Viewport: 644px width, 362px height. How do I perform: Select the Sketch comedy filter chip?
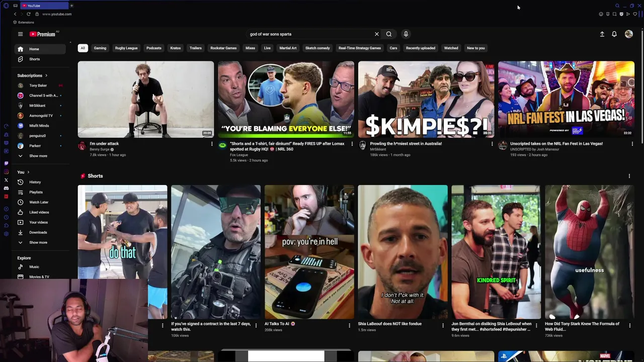(317, 48)
